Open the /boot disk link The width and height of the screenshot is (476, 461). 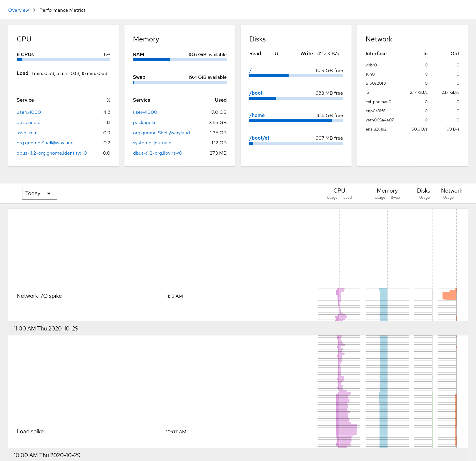[x=256, y=93]
